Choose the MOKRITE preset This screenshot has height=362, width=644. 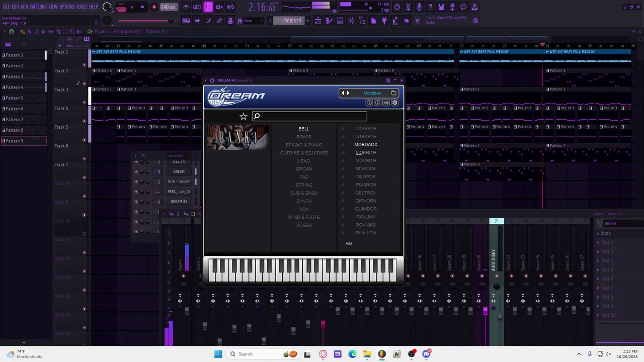366,153
